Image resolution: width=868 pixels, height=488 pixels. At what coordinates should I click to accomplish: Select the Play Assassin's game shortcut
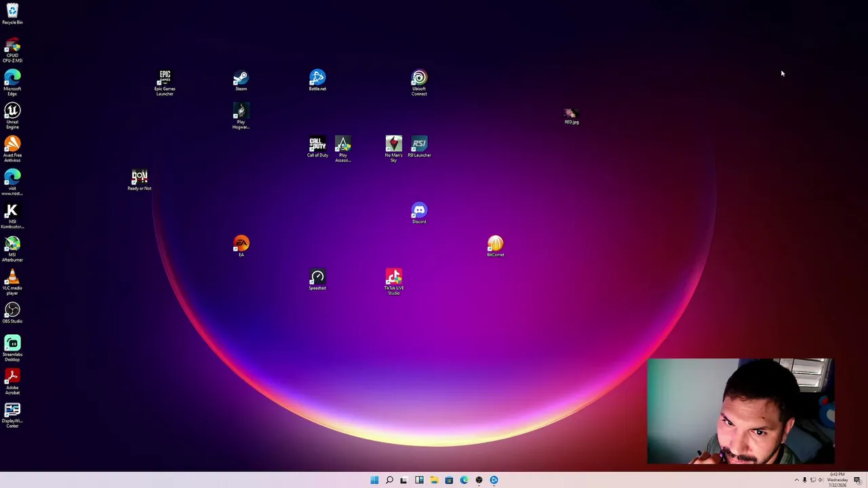point(343,149)
